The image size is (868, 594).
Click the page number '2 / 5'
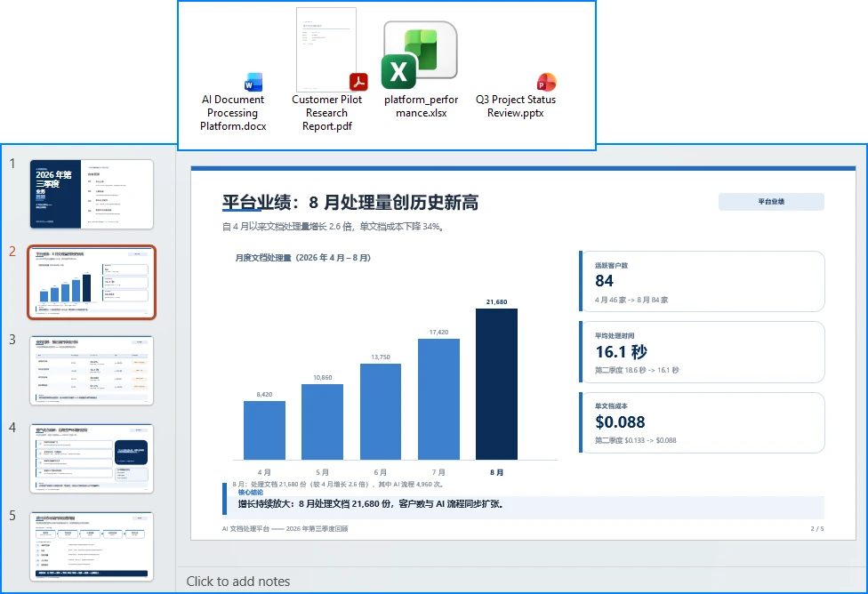click(x=817, y=529)
